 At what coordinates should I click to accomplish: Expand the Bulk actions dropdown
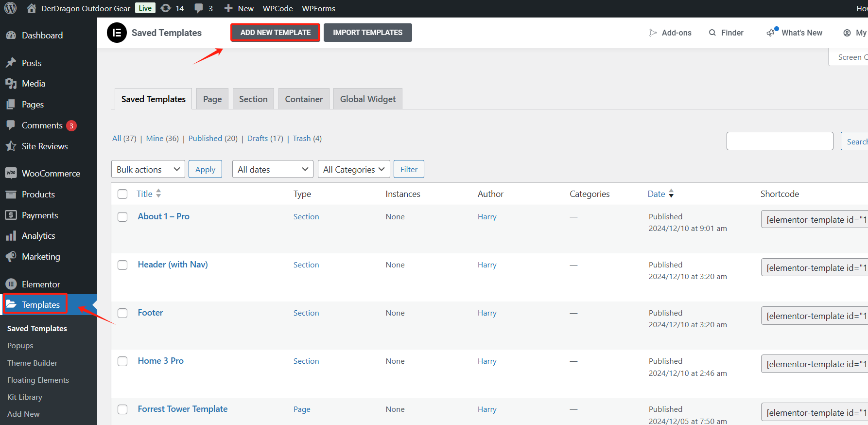(148, 169)
